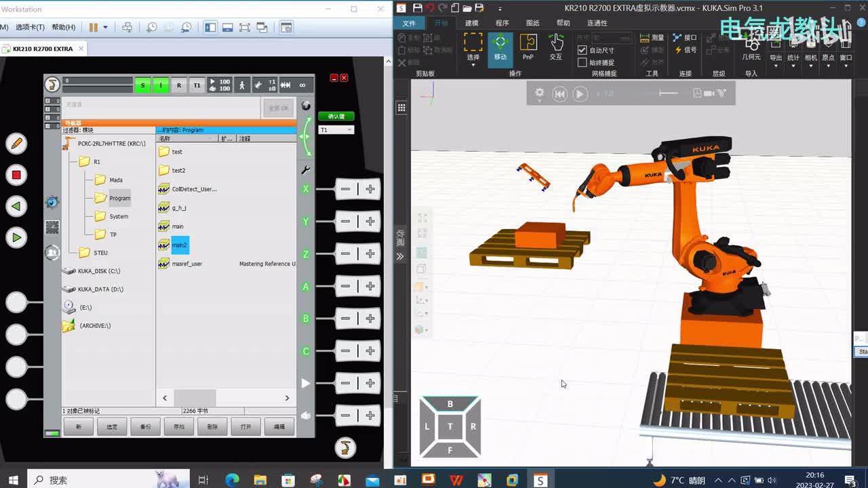
Task: Uncheck the 自动尺寸 checkbox
Action: [x=582, y=50]
